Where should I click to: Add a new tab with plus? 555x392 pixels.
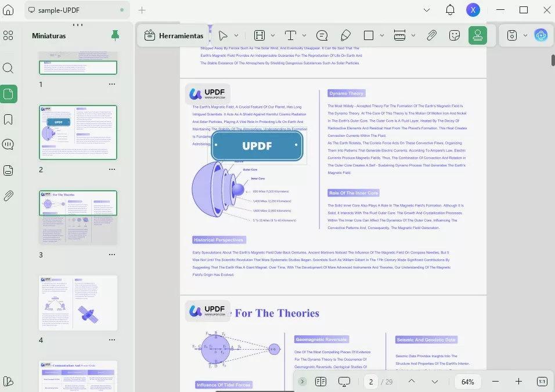tap(142, 10)
